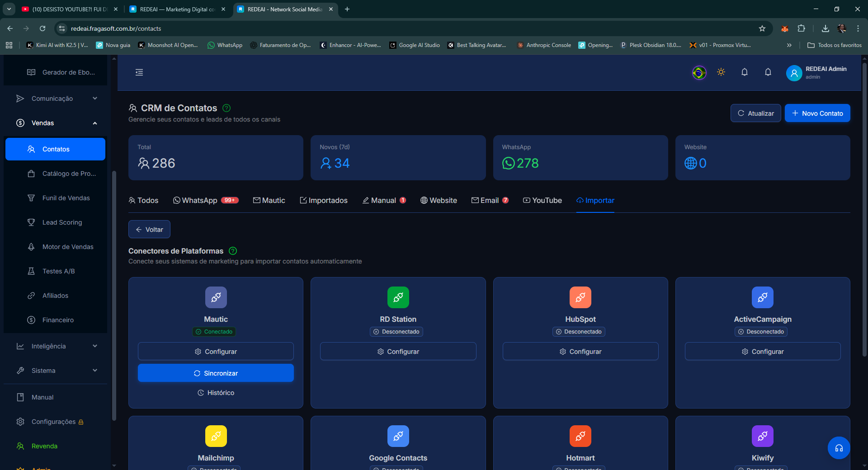This screenshot has height=470, width=868.
Task: Open the Chrome three-dot menu
Action: pyautogui.click(x=858, y=28)
